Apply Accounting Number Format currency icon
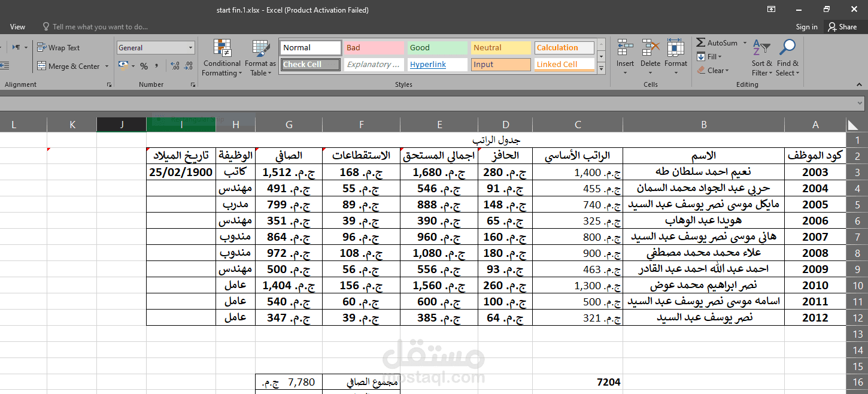This screenshot has height=394, width=868. click(x=123, y=66)
